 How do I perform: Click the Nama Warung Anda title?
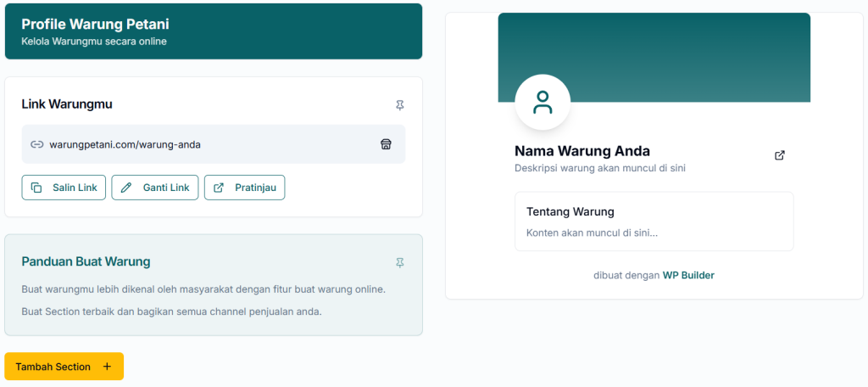[x=582, y=151]
